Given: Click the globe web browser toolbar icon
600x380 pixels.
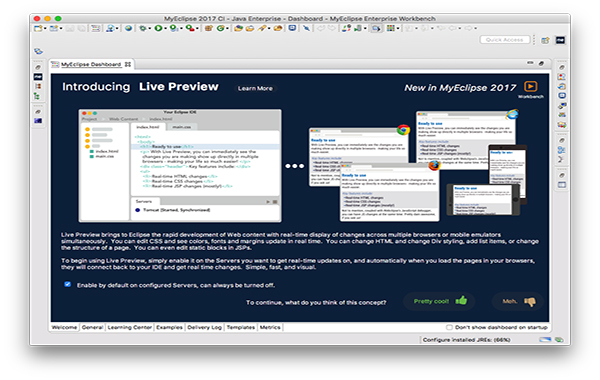Looking at the screenshot, I should tap(128, 28).
